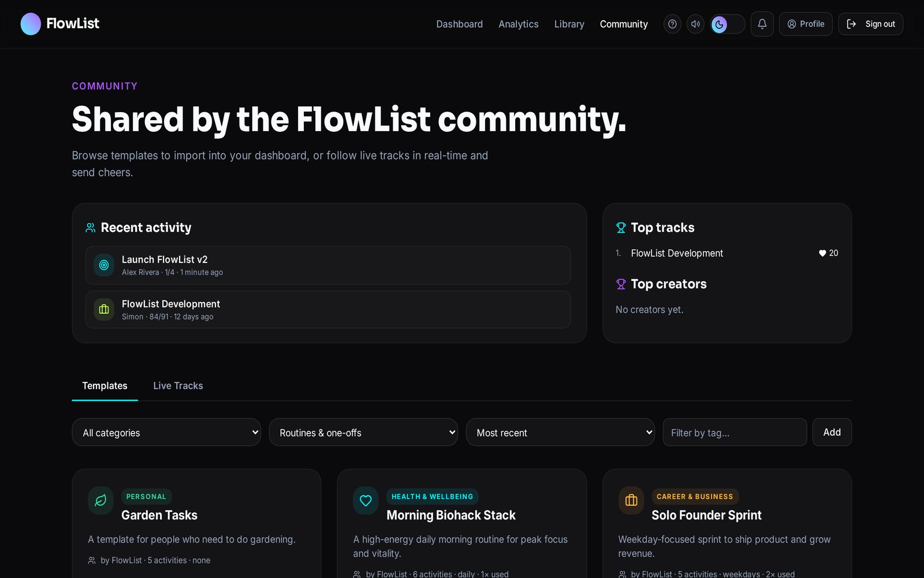Click the heart count 20
Viewport: 924px width, 578px height.
point(828,253)
